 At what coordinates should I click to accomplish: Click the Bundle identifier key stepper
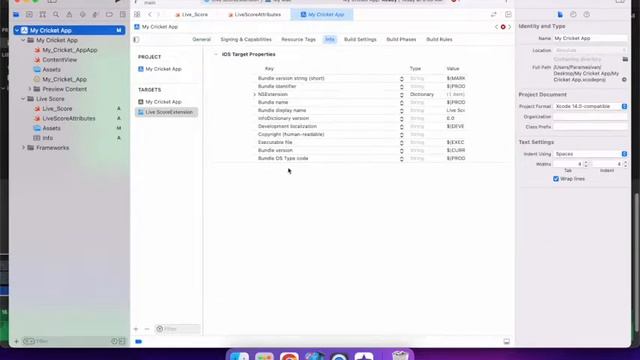(x=402, y=87)
